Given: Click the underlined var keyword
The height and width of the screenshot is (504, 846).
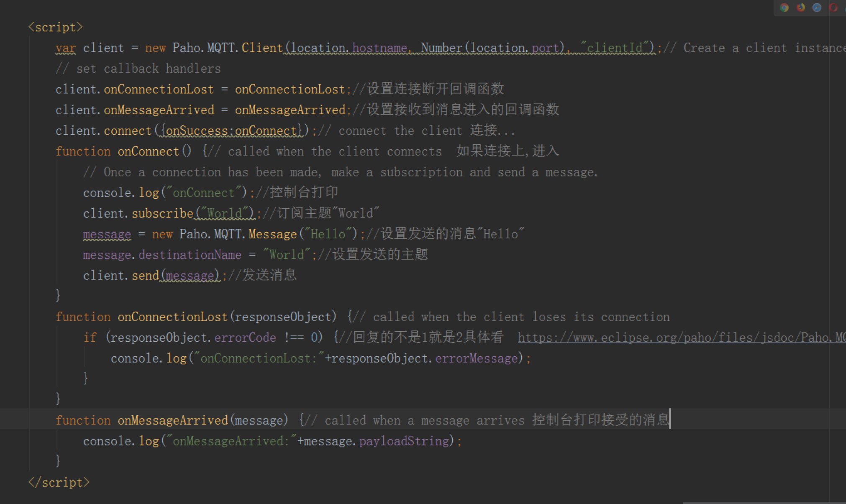Looking at the screenshot, I should 66,48.
